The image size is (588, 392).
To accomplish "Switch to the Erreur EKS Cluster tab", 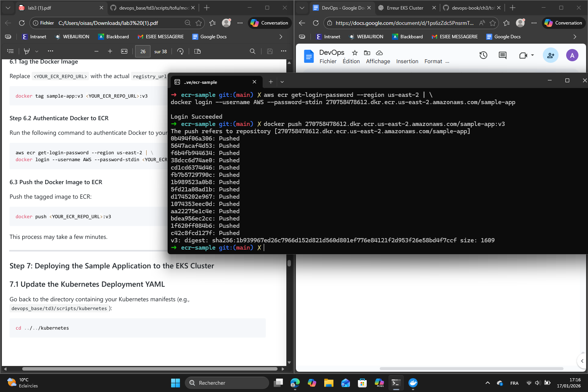I will point(405,8).
